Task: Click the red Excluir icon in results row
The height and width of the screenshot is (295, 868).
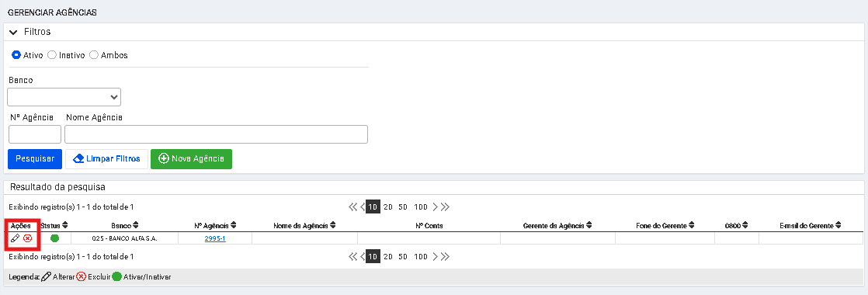Action: [x=27, y=238]
